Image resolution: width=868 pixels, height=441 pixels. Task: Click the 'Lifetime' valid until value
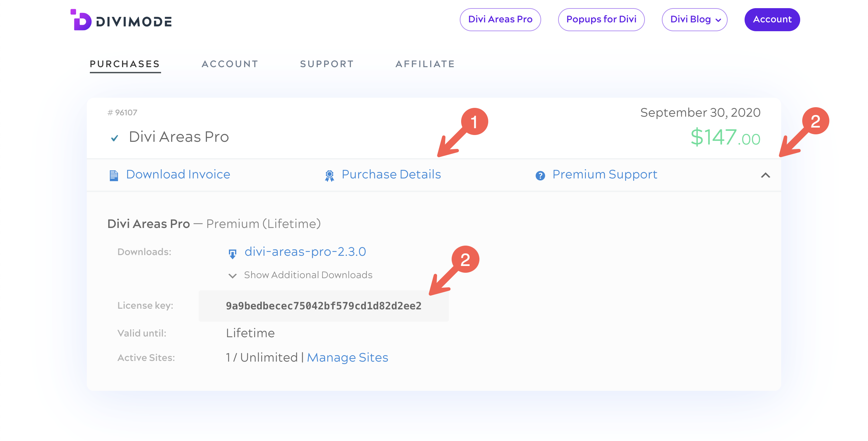tap(250, 333)
